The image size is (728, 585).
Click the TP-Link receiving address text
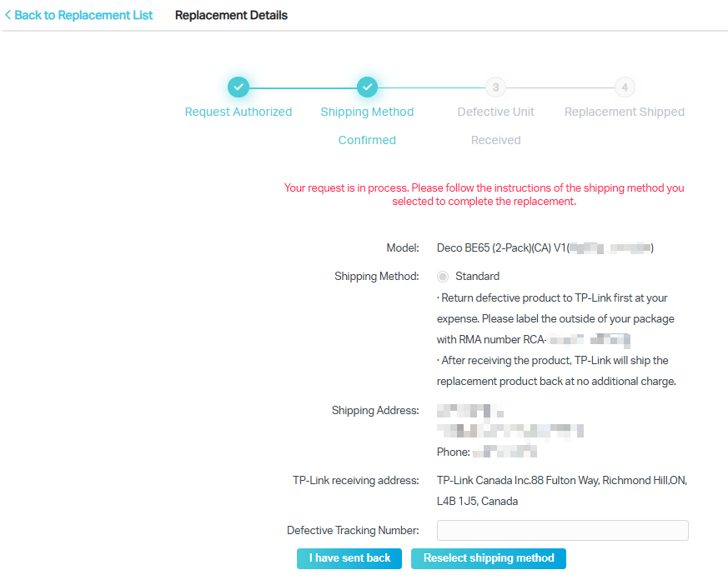click(560, 480)
